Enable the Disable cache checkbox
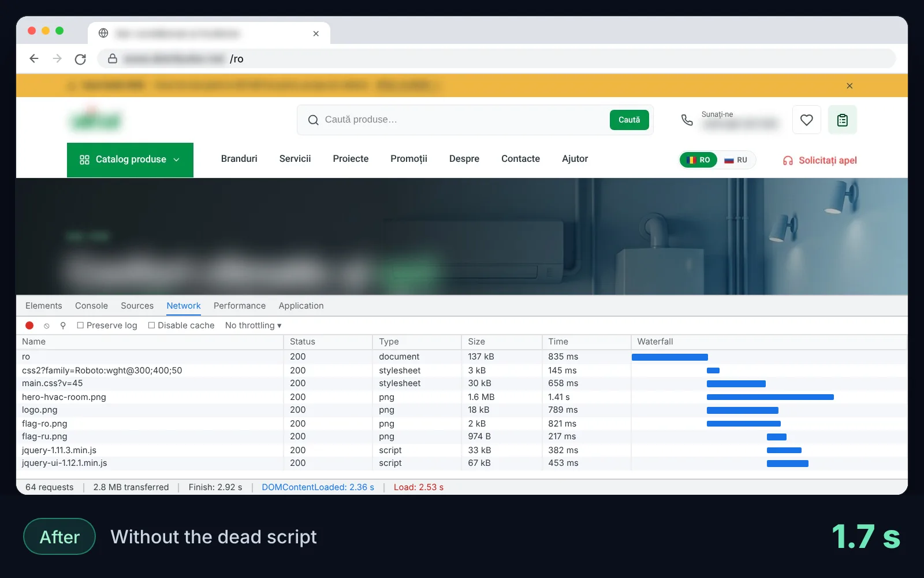This screenshot has height=578, width=924. [x=151, y=325]
